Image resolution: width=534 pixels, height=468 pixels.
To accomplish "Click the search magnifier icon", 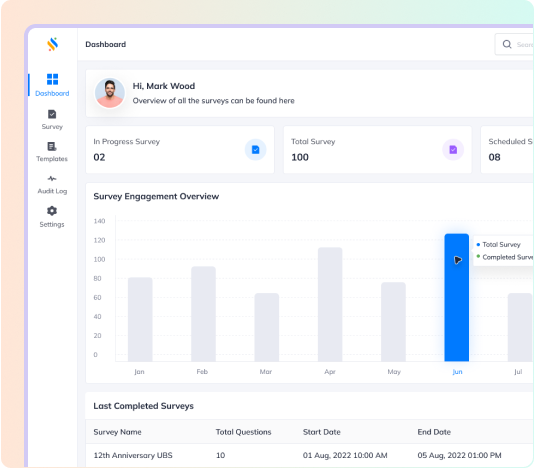I will click(x=507, y=44).
